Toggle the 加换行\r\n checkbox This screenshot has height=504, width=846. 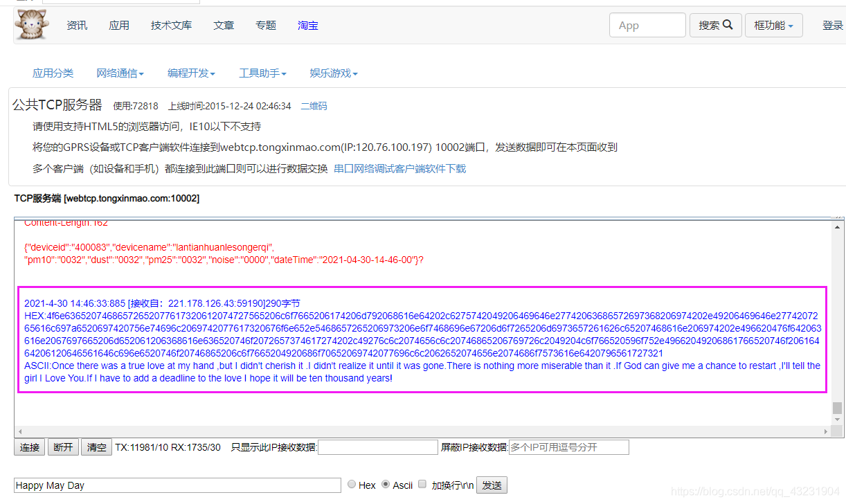coord(422,485)
